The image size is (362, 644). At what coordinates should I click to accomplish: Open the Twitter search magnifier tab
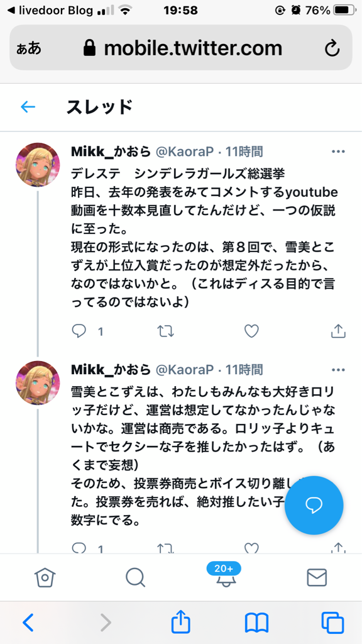pos(135,577)
